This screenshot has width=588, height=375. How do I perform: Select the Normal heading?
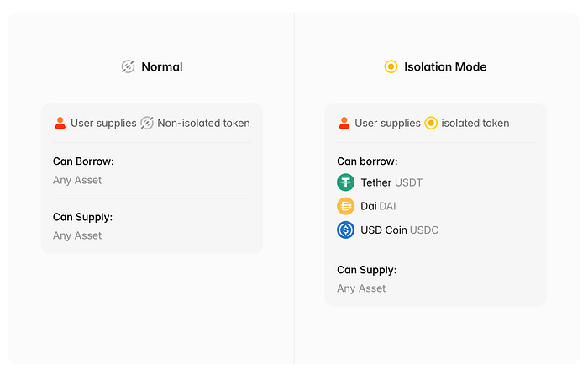(161, 66)
